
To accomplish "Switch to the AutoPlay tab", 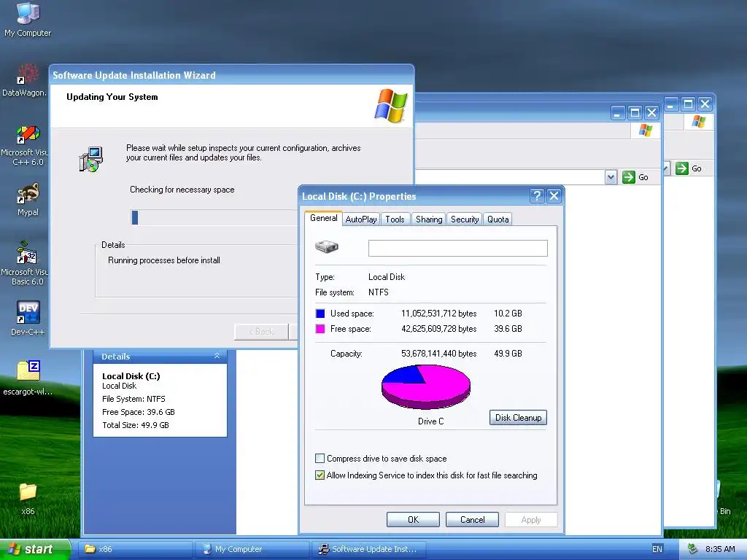I will click(360, 219).
